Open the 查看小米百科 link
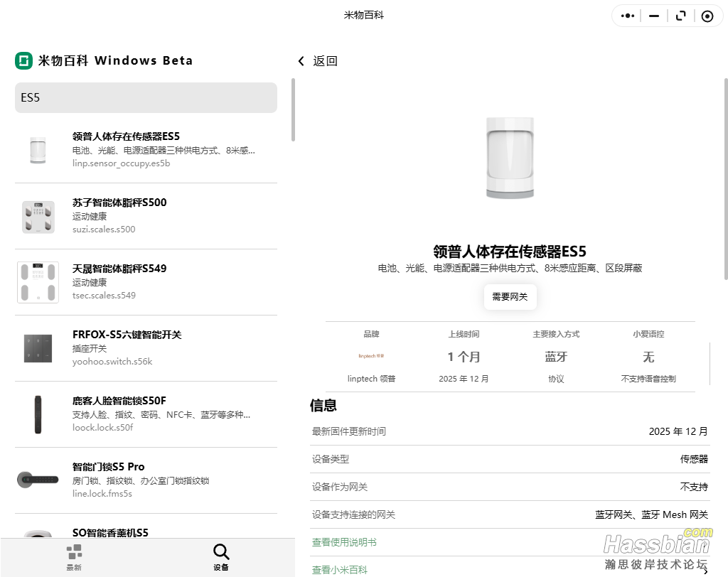Viewport: 728px width, 577px height. [x=340, y=570]
